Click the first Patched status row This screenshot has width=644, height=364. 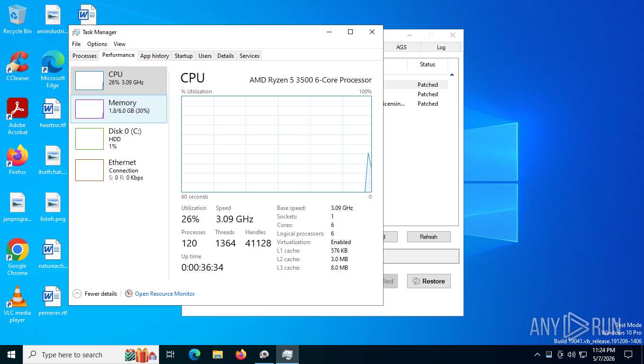coord(428,85)
